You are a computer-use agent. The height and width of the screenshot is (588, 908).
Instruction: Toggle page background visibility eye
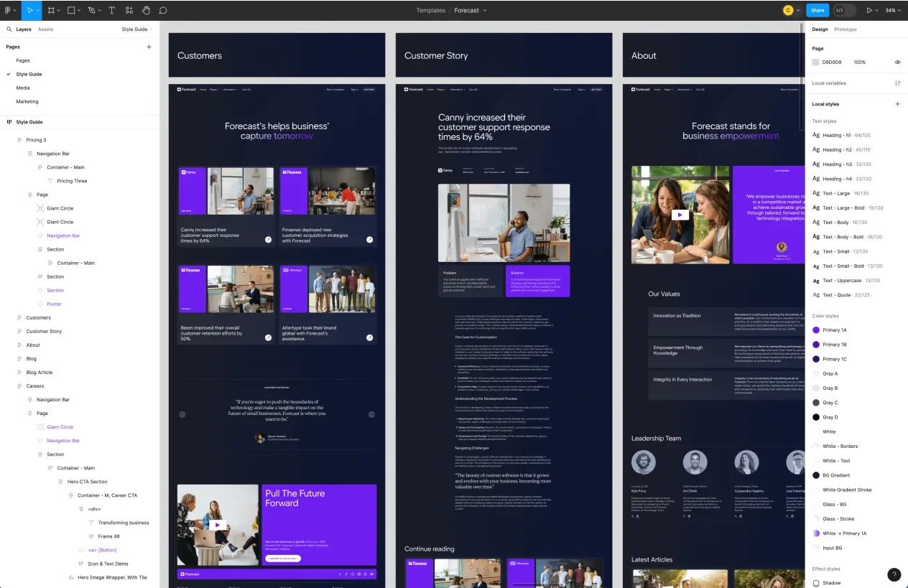[x=897, y=62]
